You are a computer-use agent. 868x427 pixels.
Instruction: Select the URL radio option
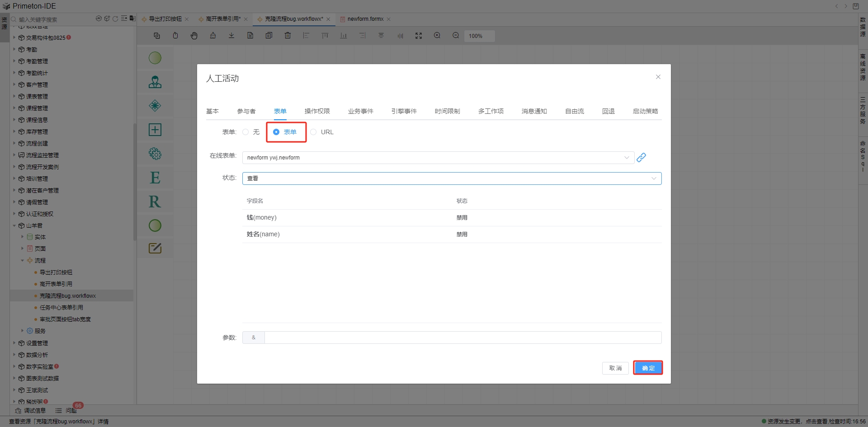click(x=313, y=132)
